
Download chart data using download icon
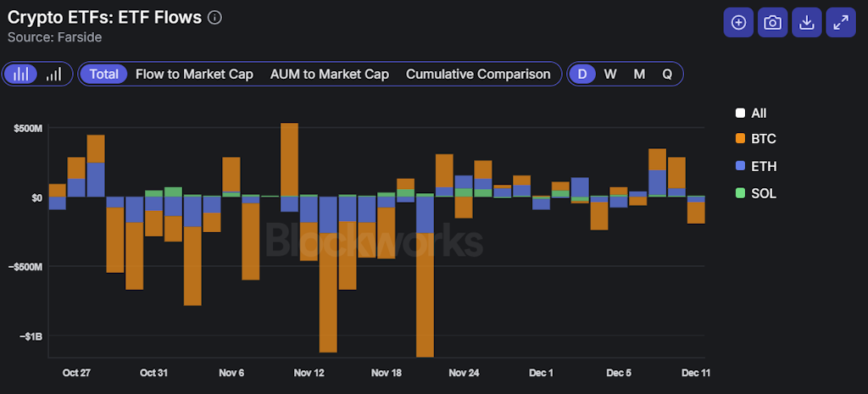(807, 23)
